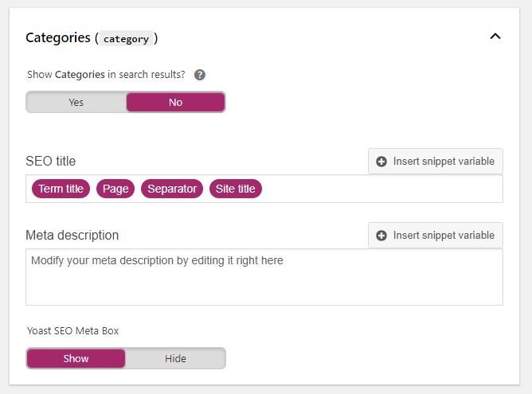532x394 pixels.
Task: Select No for show in search results
Action: tap(175, 102)
